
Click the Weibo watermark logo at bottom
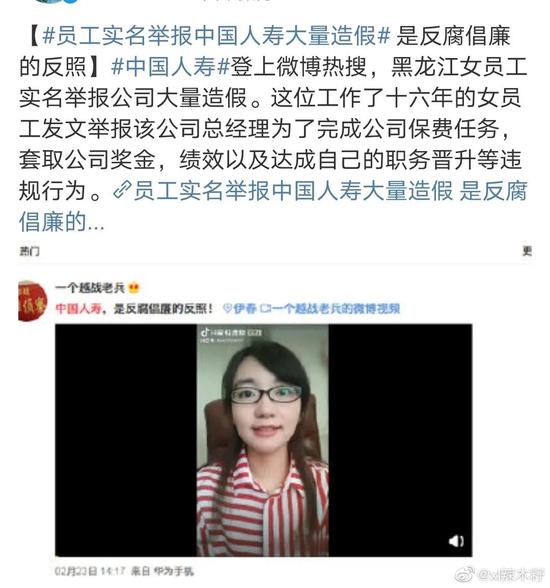(x=465, y=574)
